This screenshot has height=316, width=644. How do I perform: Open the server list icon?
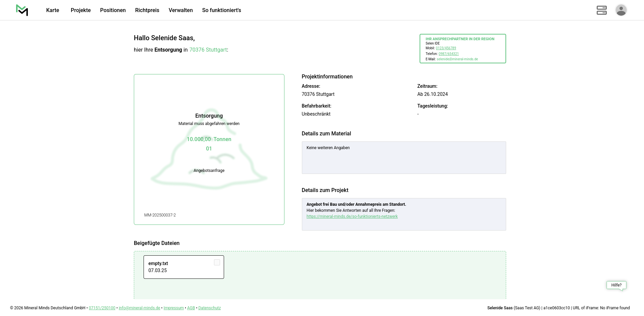(601, 10)
